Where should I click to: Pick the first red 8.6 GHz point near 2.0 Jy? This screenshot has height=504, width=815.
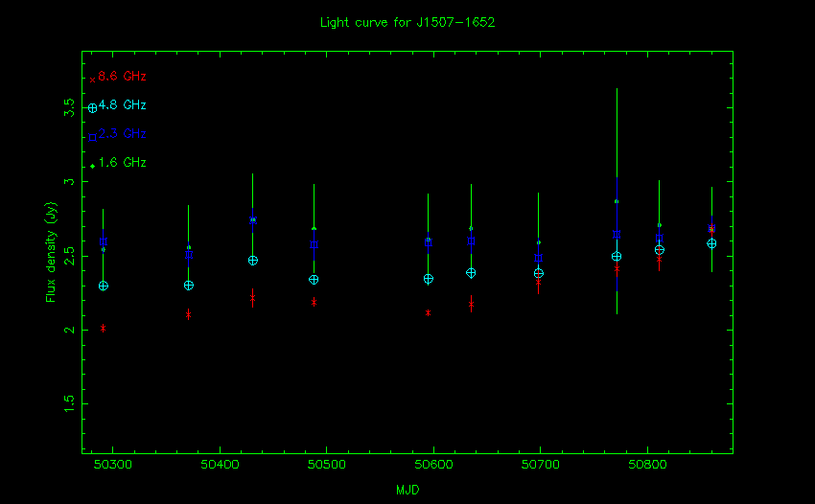tap(103, 328)
